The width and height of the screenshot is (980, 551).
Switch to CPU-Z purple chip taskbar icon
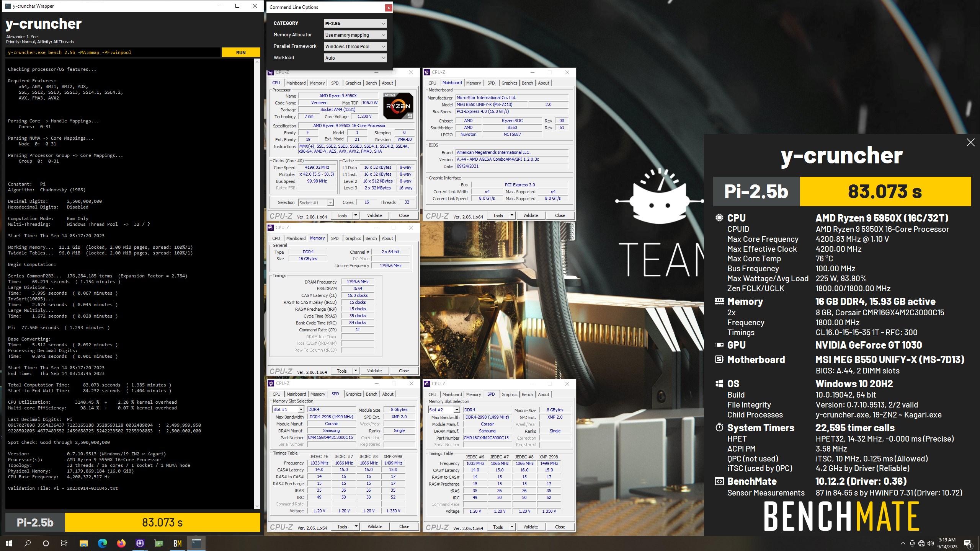click(140, 543)
